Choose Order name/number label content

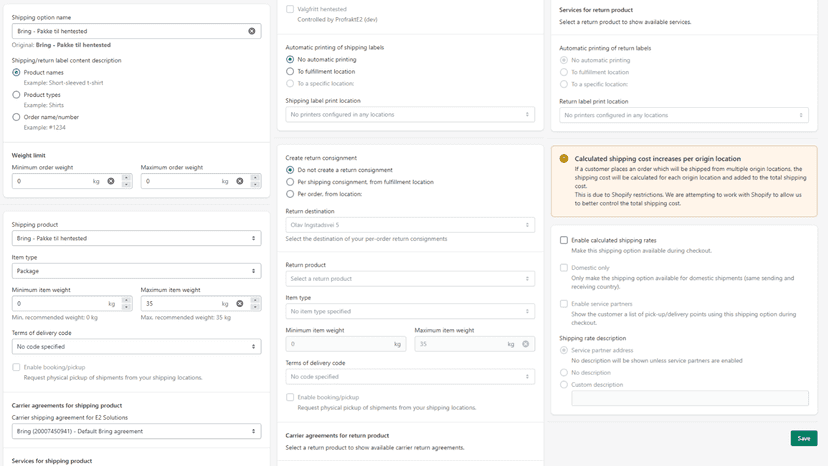[x=16, y=117]
